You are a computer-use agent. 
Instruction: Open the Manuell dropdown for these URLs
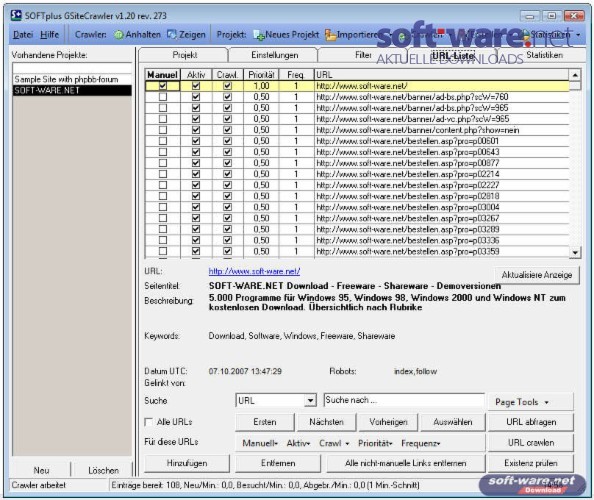coord(260,443)
